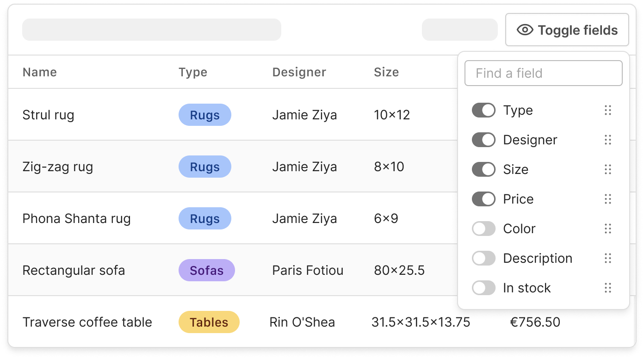Click the drag handle beside In stock
This screenshot has width=644, height=359.
(x=608, y=288)
